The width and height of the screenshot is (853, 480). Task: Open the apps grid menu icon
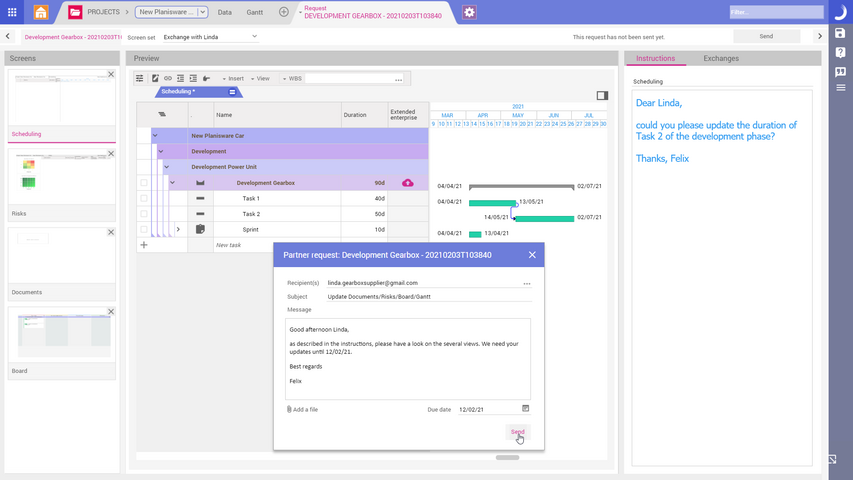point(12,12)
